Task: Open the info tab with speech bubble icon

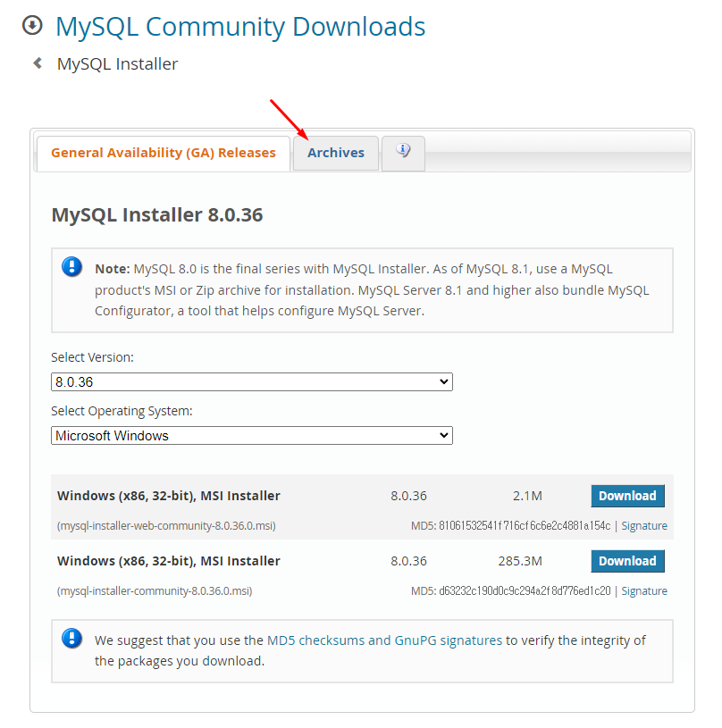Action: click(x=403, y=153)
